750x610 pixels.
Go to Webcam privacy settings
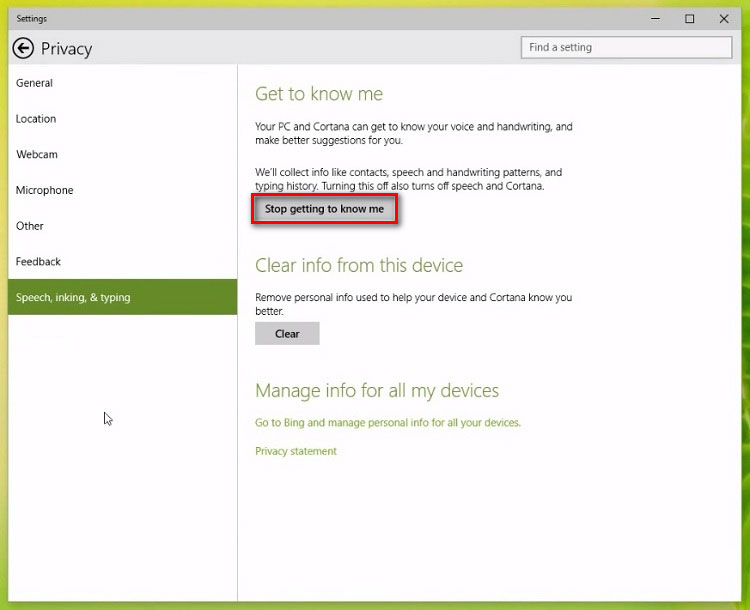[x=37, y=155]
